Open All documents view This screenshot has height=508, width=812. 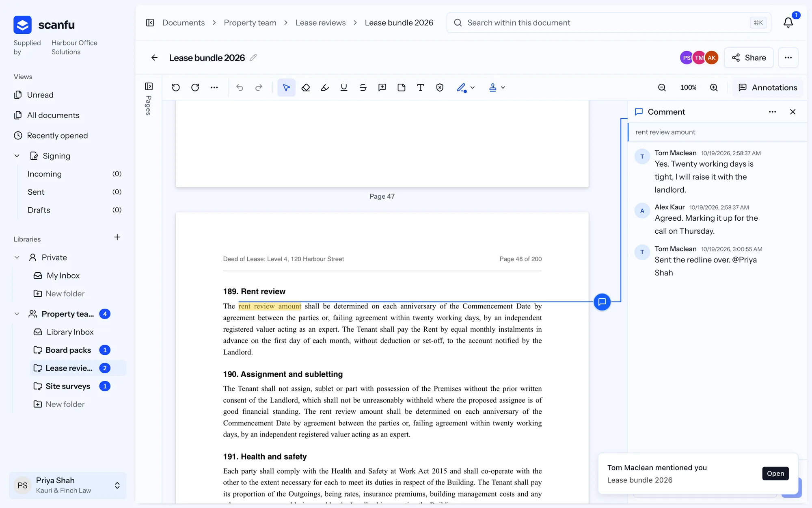coord(47,115)
